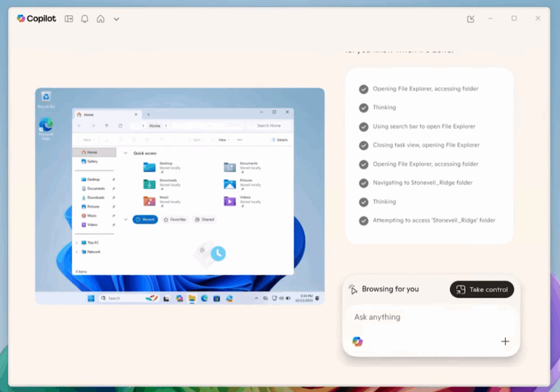Click the Take control button

[482, 289]
